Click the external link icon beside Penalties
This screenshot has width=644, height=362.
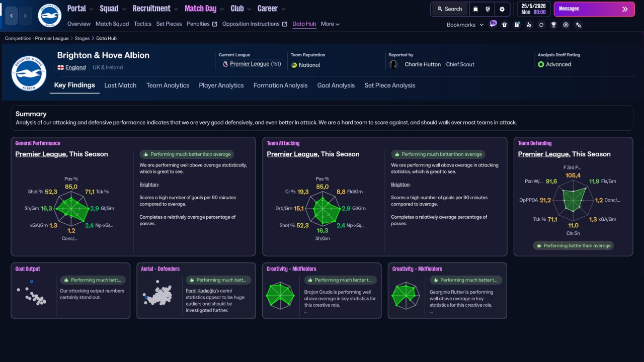[x=215, y=24]
